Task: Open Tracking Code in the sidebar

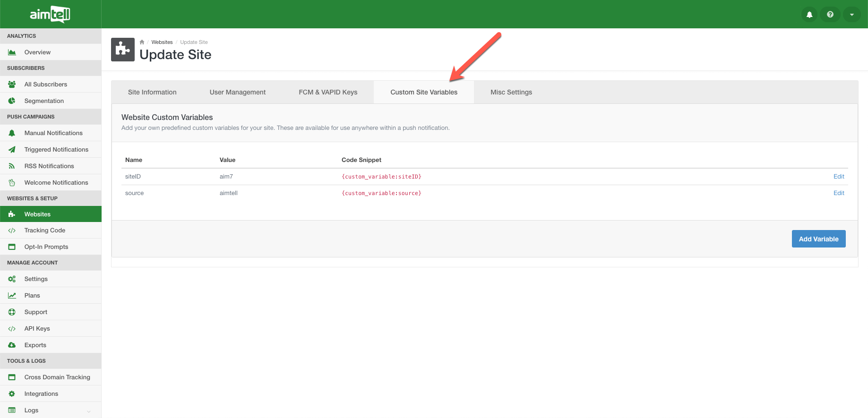Action: (45, 230)
